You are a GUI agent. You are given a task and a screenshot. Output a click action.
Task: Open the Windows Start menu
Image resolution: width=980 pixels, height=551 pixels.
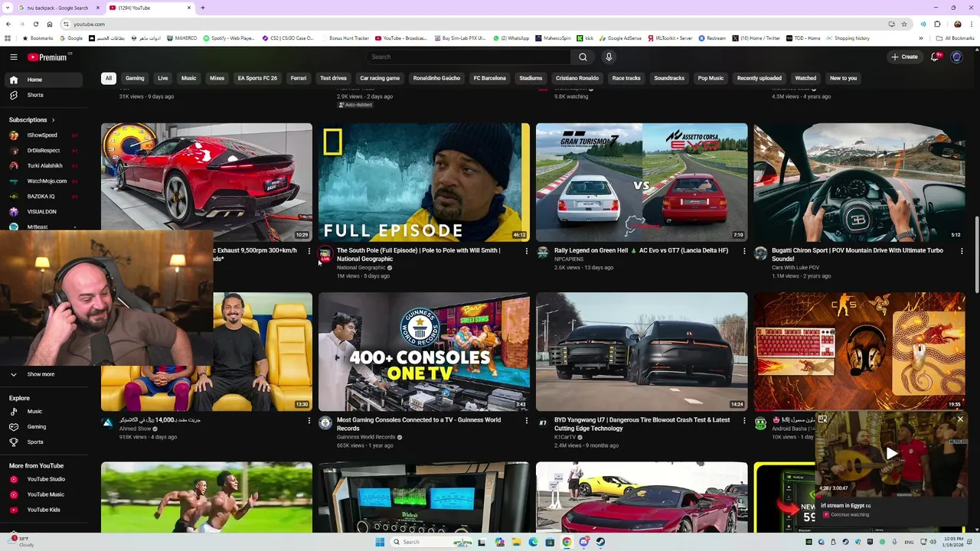point(380,542)
